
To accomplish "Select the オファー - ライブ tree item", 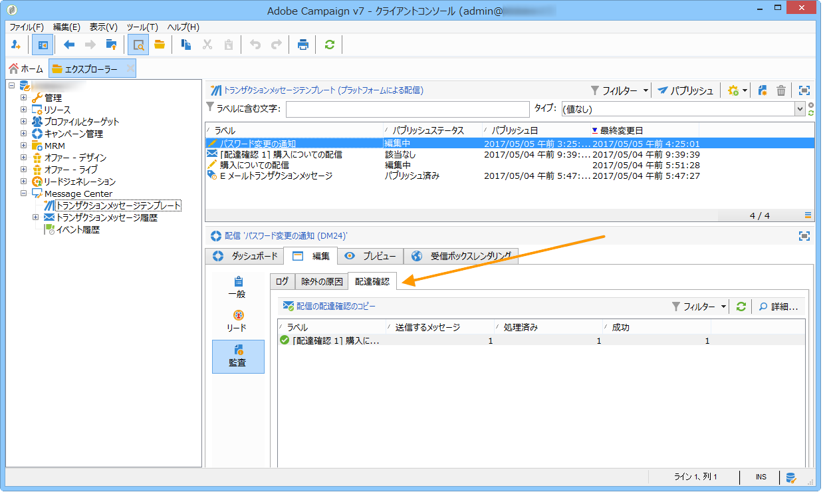I will pos(70,170).
